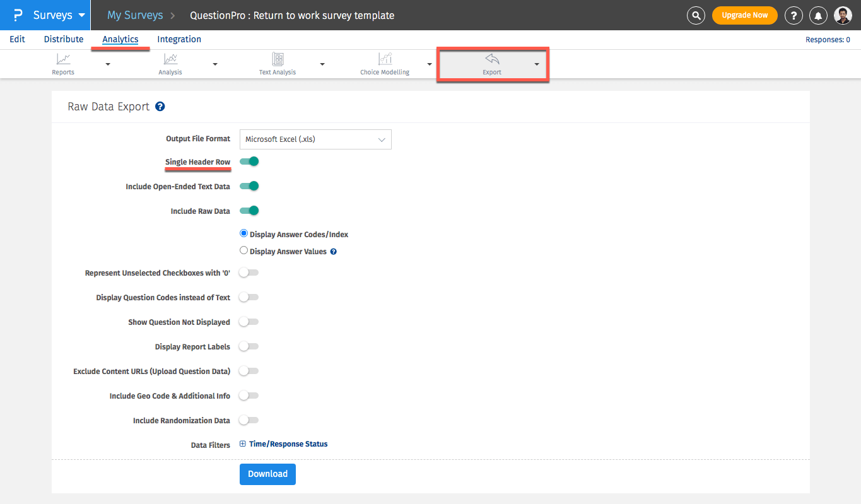Screen dimensions: 861x504
Task: Open the notifications bell icon
Action: click(x=819, y=15)
